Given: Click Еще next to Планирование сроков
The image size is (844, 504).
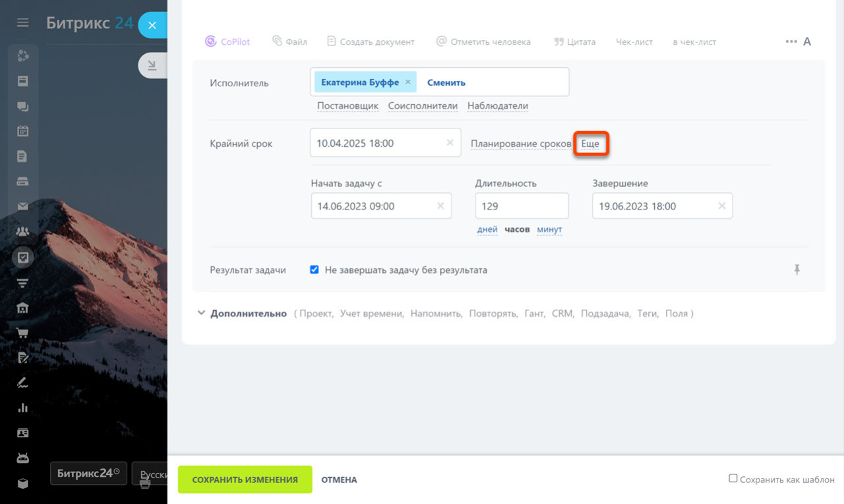Looking at the screenshot, I should click(590, 144).
